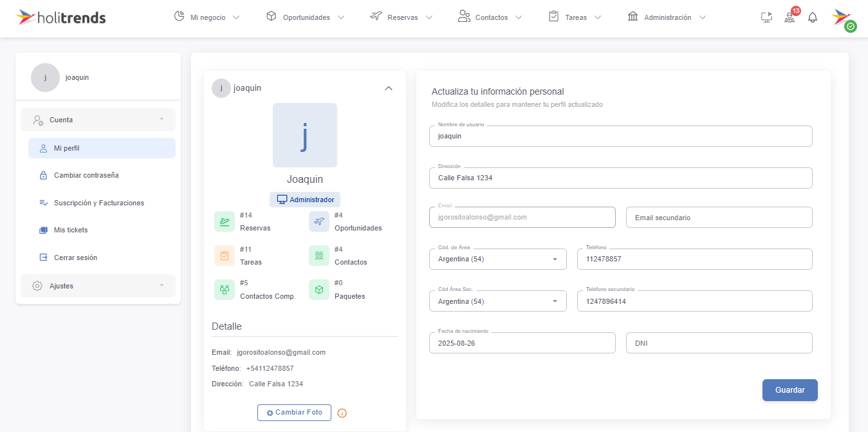
Task: Open the notifications bell
Action: tap(813, 17)
